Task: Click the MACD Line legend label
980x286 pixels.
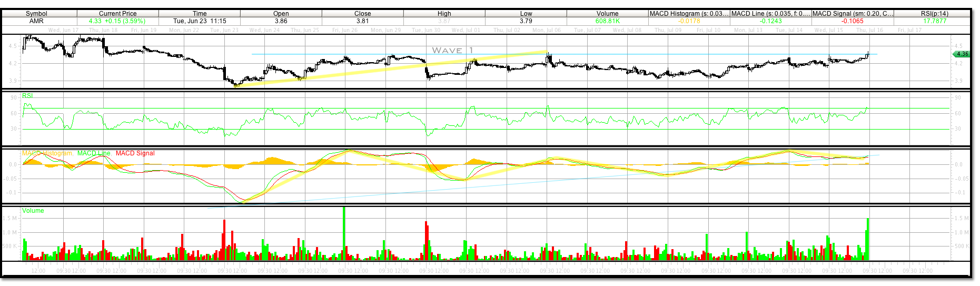Action: tap(94, 153)
